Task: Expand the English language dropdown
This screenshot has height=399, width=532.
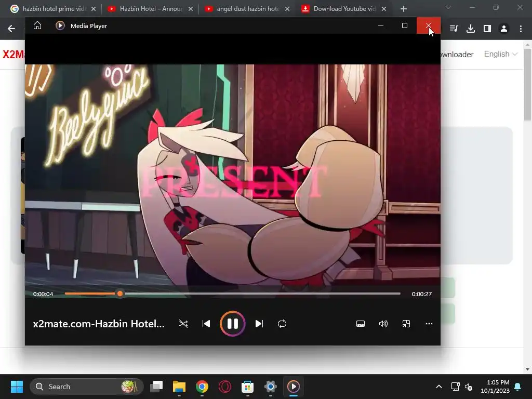Action: pos(501,54)
